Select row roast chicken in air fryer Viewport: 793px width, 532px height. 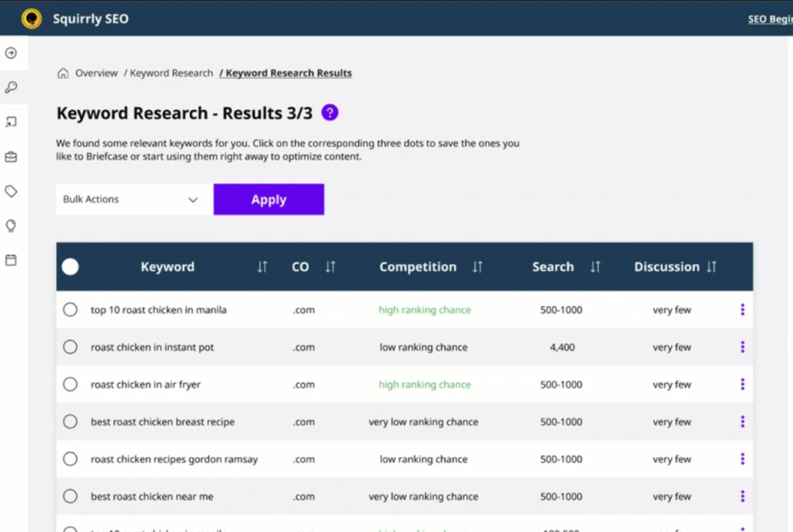click(x=70, y=384)
